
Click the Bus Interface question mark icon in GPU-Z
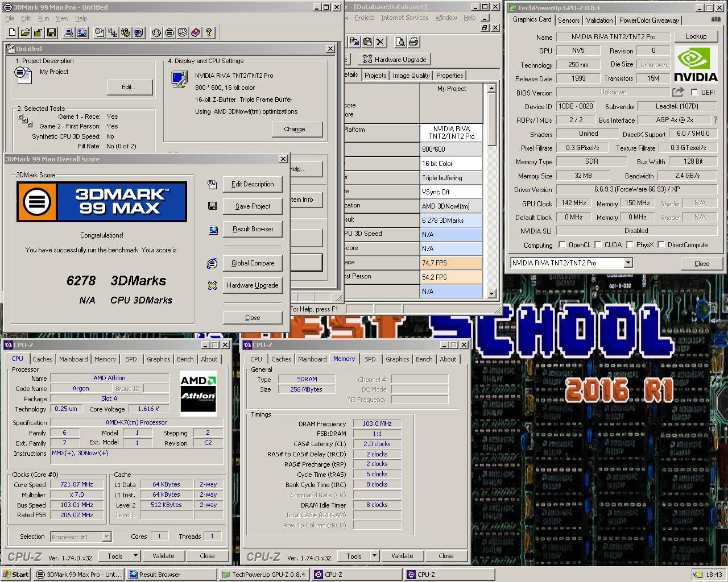(715, 120)
